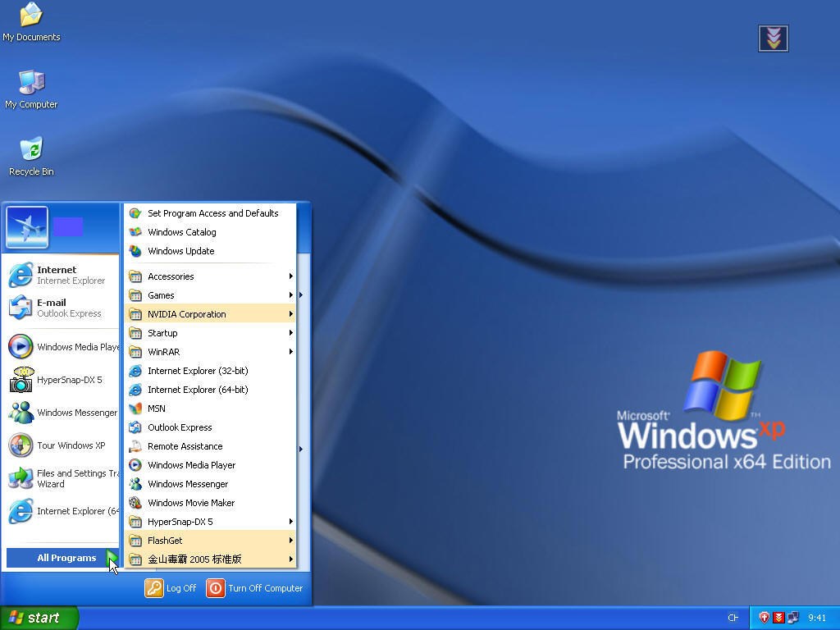Open the My Documents desktop icon
This screenshot has width=840, height=630.
click(31, 21)
